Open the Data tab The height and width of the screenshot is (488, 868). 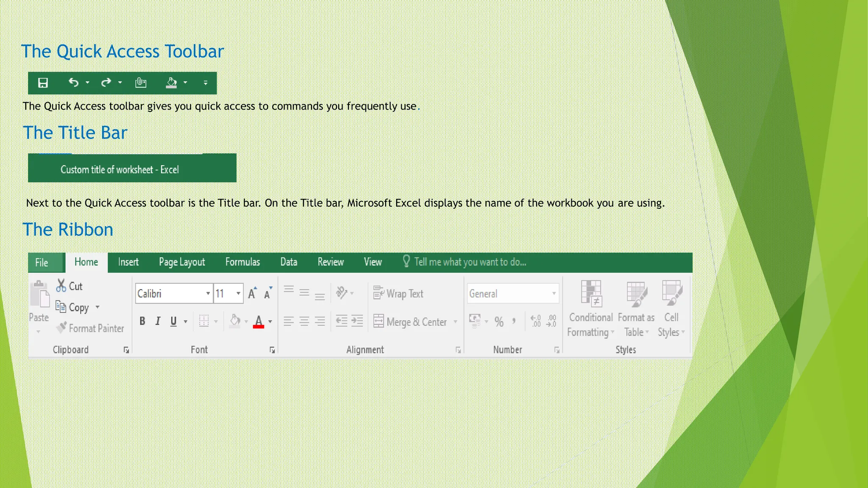tap(289, 262)
